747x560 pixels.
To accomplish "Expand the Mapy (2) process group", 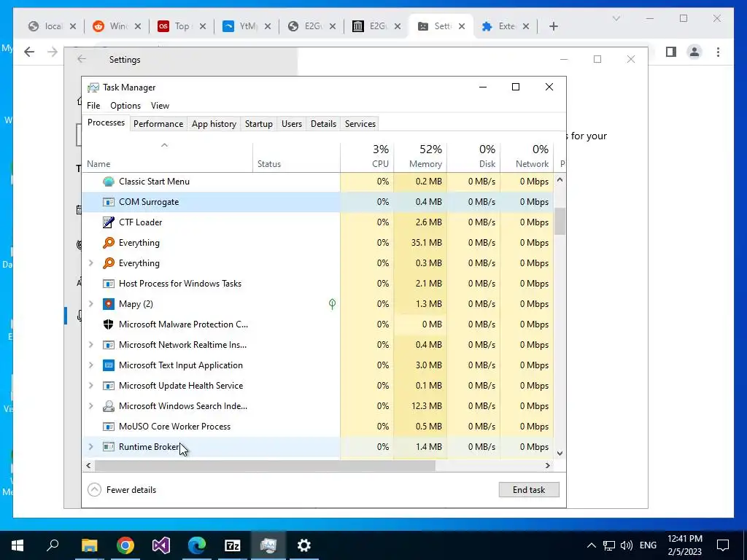I will point(90,304).
